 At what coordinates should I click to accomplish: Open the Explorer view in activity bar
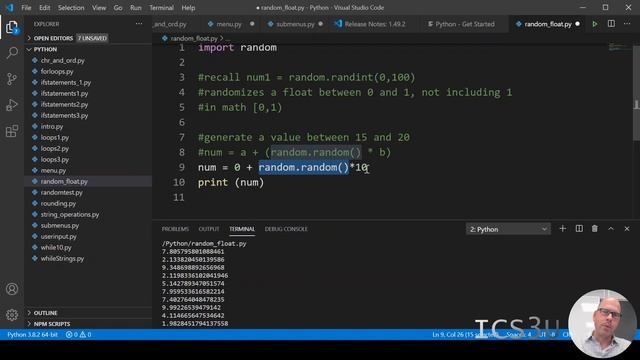click(x=12, y=27)
